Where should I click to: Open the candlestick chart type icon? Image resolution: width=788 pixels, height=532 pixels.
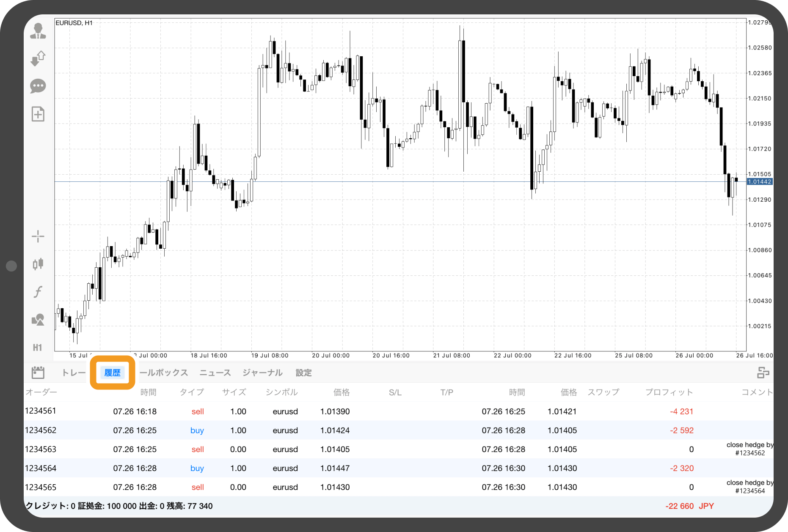38,264
